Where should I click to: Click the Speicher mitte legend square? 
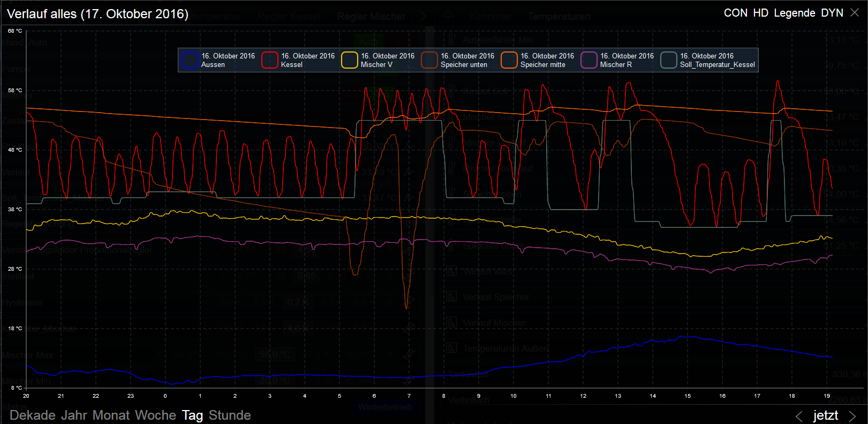[x=509, y=60]
